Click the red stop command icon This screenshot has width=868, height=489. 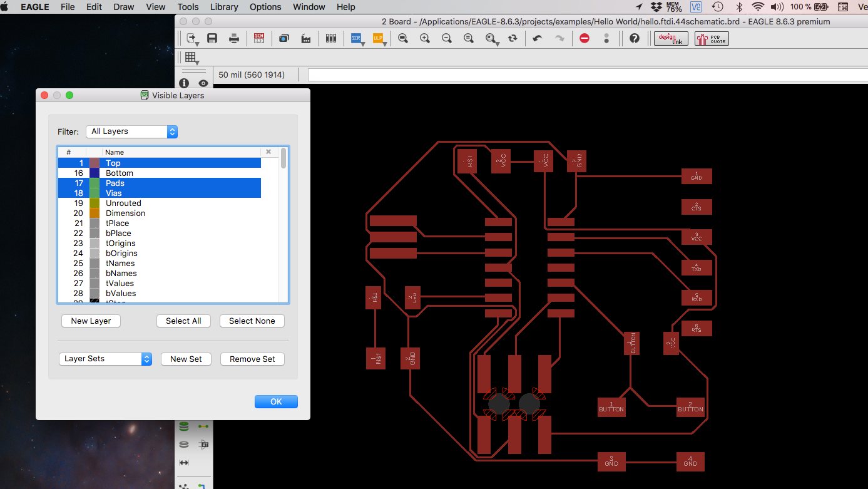pyautogui.click(x=585, y=38)
